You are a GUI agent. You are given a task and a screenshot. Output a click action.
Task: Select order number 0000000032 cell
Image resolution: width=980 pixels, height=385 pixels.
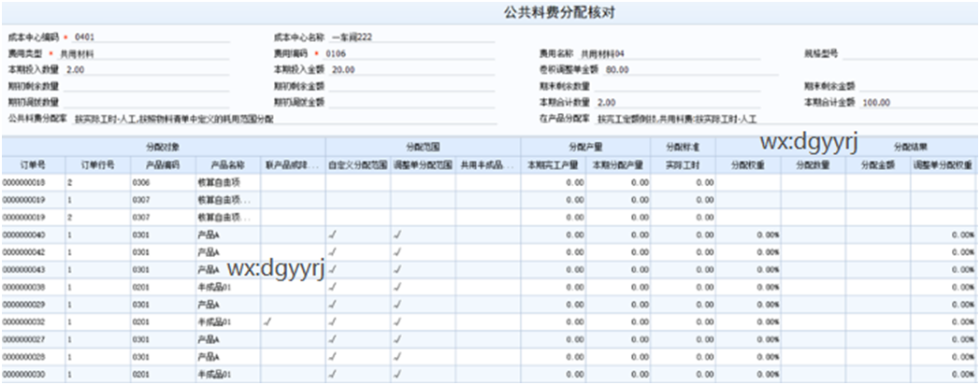tap(34, 322)
